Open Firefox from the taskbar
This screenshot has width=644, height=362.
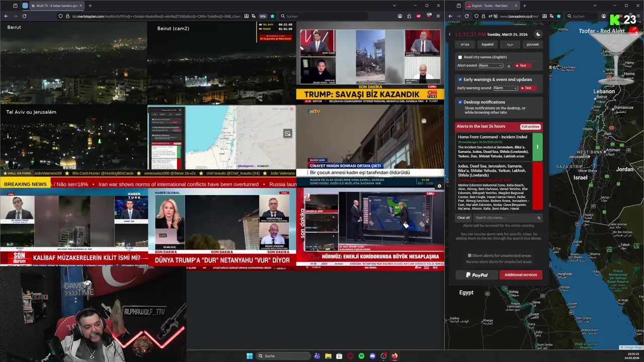pyautogui.click(x=394, y=356)
